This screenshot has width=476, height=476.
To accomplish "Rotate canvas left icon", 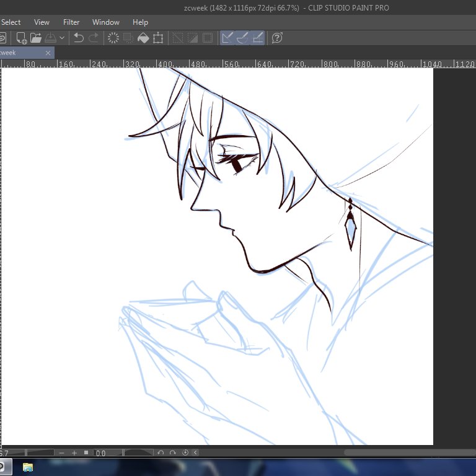I will point(161,452).
